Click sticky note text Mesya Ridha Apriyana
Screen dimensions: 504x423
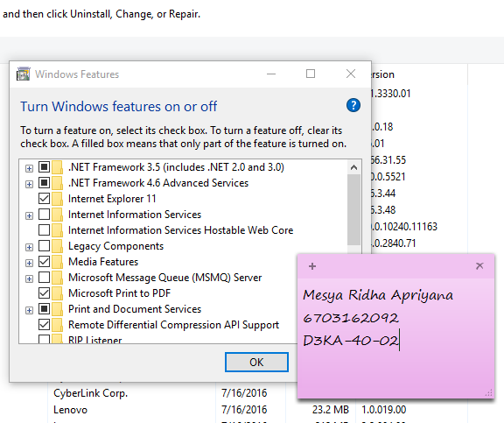378,295
